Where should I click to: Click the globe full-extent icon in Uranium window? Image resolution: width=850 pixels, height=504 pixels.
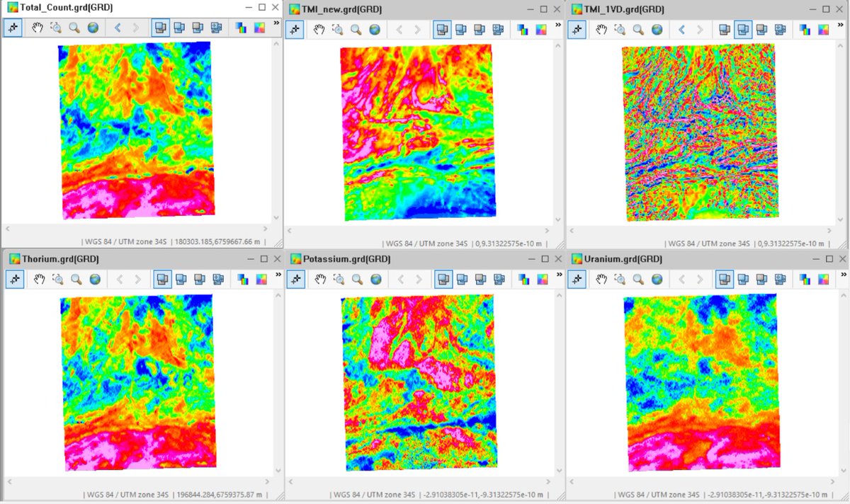pos(657,279)
